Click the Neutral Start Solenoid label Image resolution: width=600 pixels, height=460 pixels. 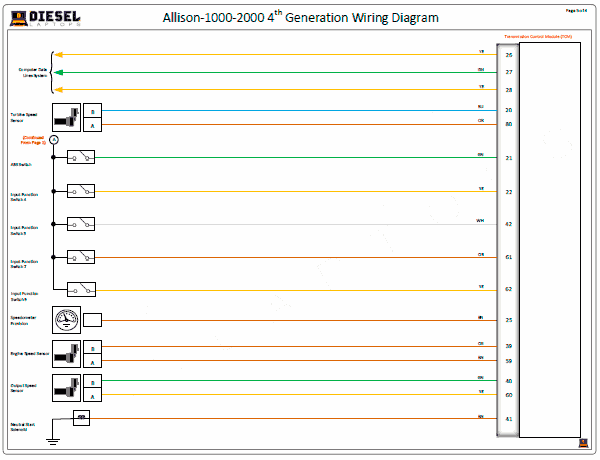tap(23, 427)
